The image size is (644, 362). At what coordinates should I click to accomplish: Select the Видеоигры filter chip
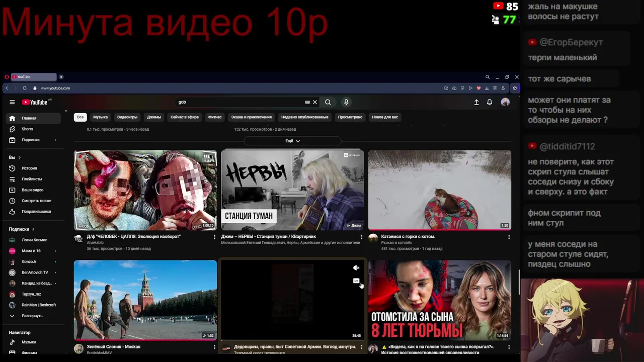[127, 117]
